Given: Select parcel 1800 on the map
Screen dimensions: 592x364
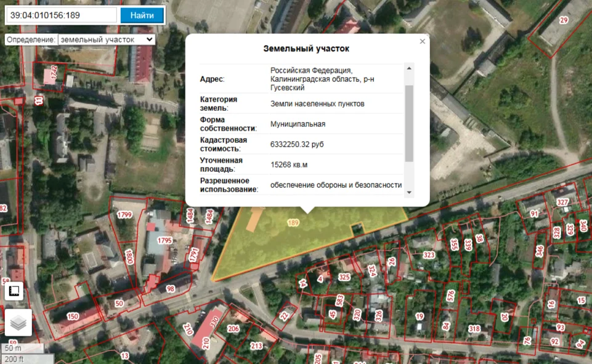Looking at the screenshot, I should coord(129,256).
